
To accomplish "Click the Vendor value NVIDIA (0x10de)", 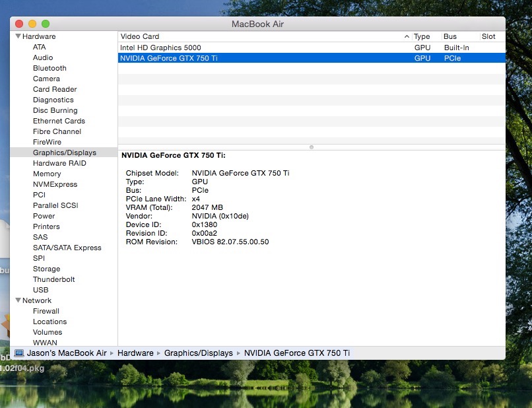I will pyautogui.click(x=220, y=216).
